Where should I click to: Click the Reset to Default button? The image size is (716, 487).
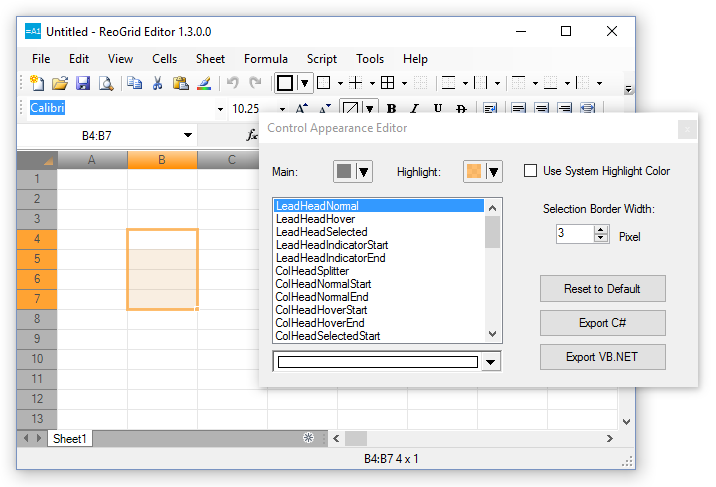click(x=602, y=289)
